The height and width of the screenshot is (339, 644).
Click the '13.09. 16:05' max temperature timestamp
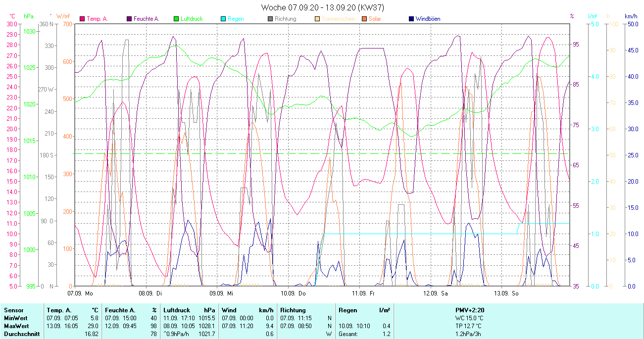(x=62, y=326)
